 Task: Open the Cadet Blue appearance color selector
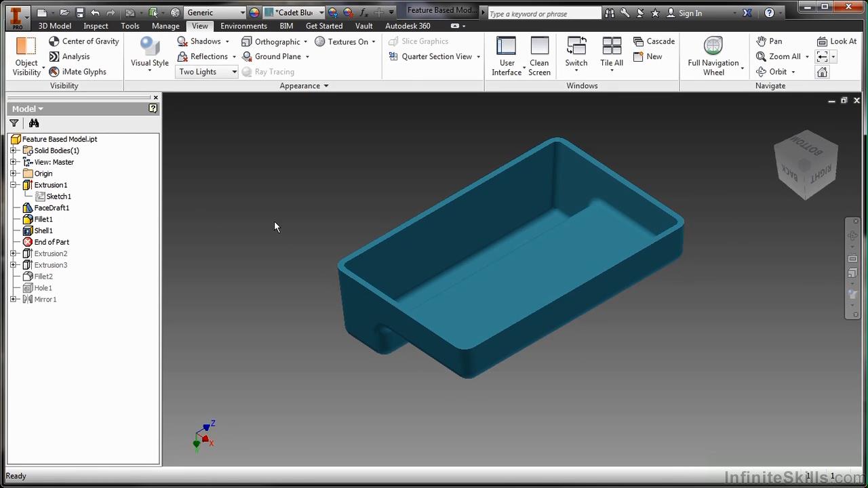pyautogui.click(x=294, y=13)
